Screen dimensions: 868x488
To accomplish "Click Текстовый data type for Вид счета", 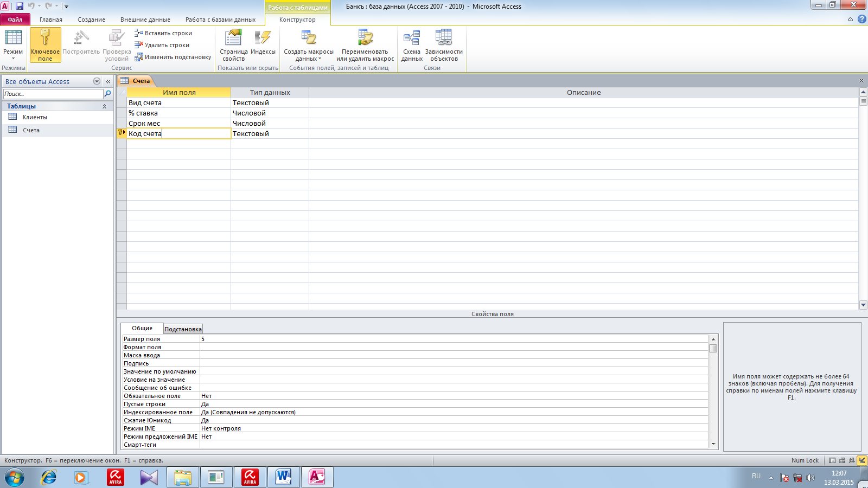I will [270, 102].
